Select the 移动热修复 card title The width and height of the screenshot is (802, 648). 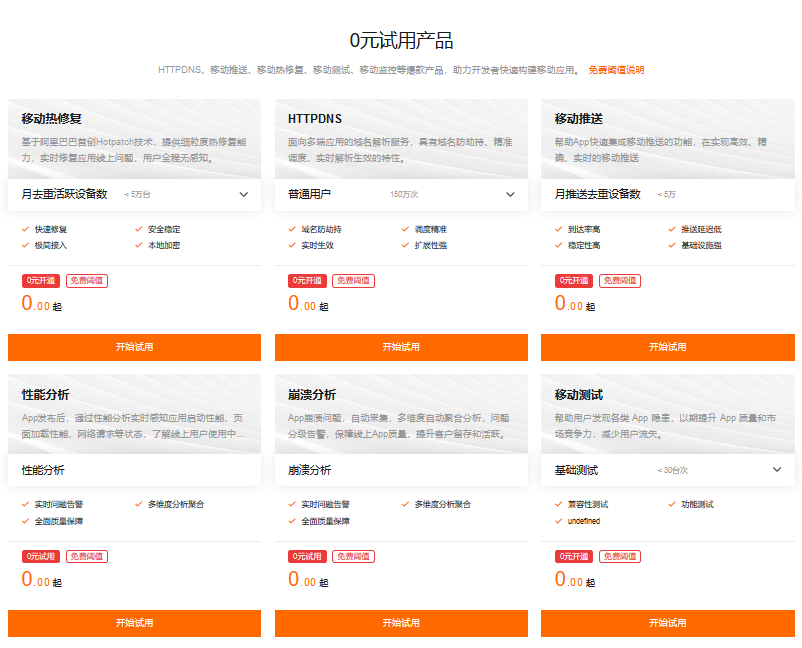pyautogui.click(x=52, y=119)
